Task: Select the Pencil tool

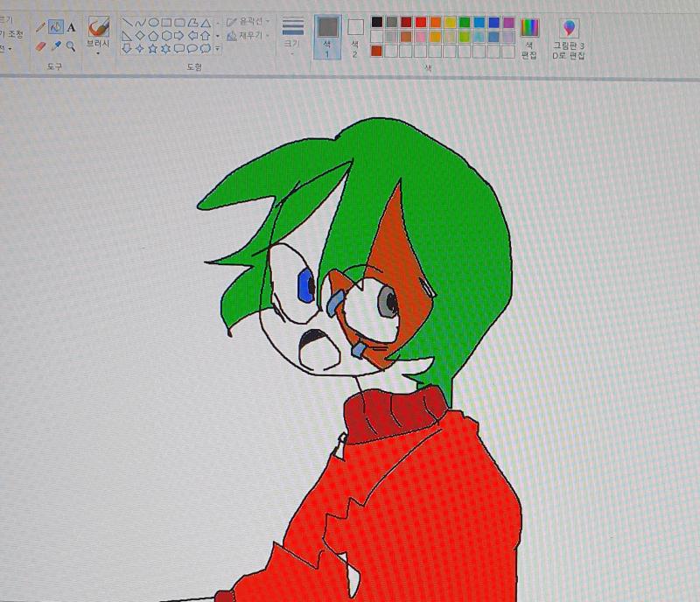Action: (40, 28)
